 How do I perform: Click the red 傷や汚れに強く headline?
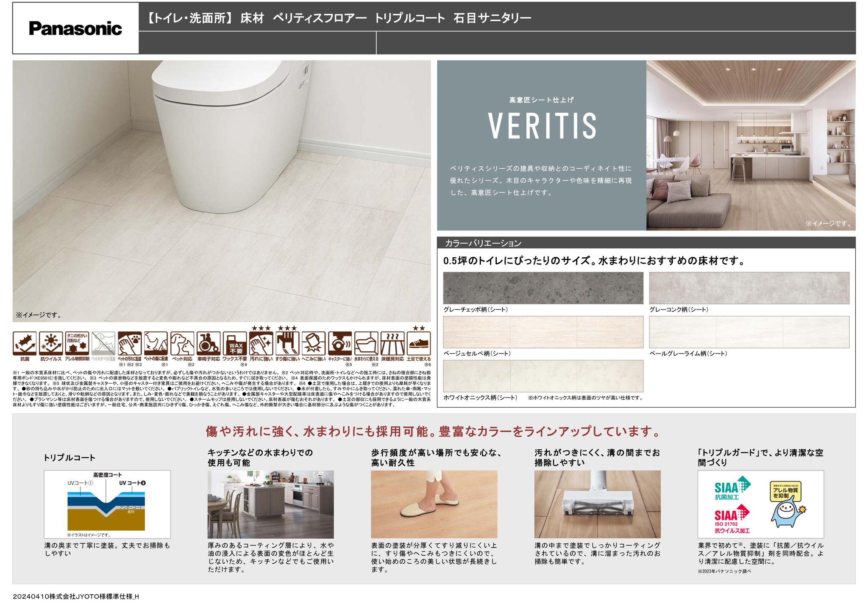pyautogui.click(x=434, y=432)
